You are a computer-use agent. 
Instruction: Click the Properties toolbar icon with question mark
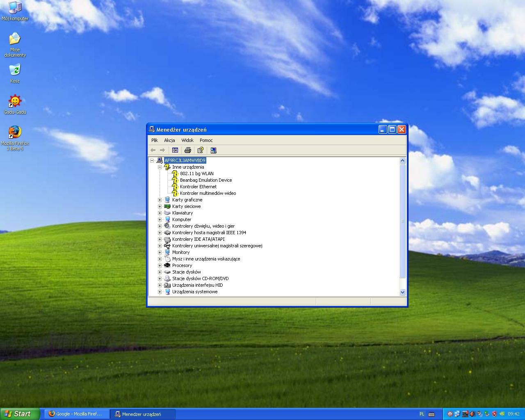(x=201, y=151)
